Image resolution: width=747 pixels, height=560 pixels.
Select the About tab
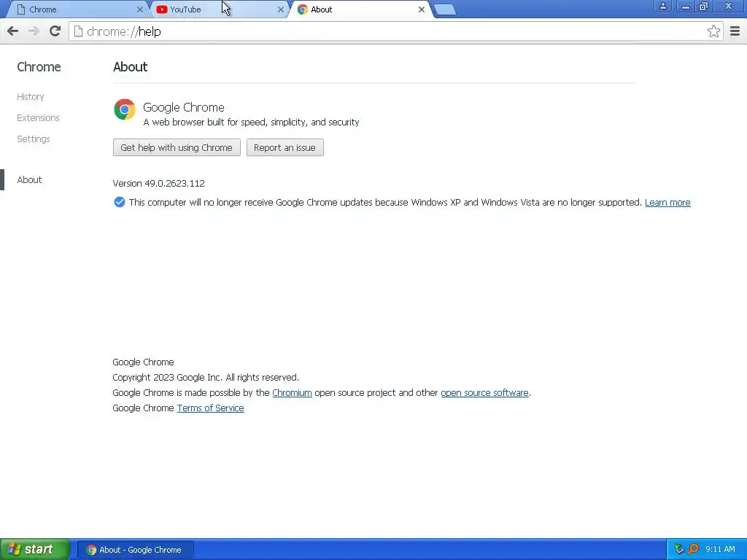coord(361,9)
